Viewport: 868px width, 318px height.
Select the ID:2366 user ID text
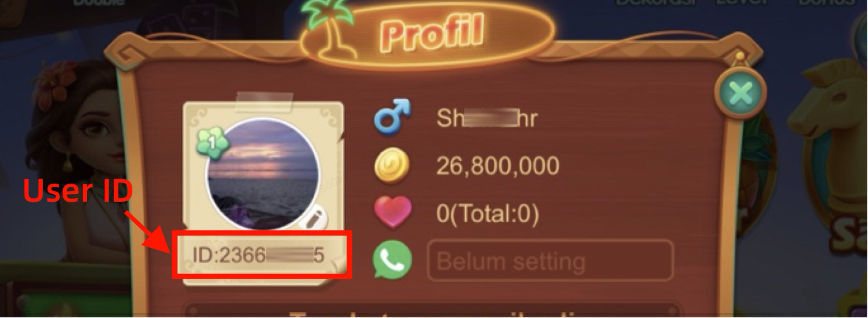259,255
